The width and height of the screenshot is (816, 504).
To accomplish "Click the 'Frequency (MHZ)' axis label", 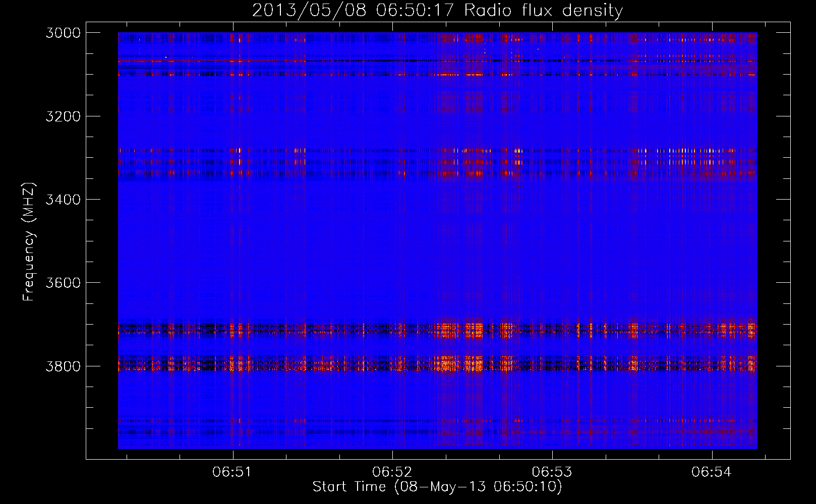I will [x=28, y=242].
